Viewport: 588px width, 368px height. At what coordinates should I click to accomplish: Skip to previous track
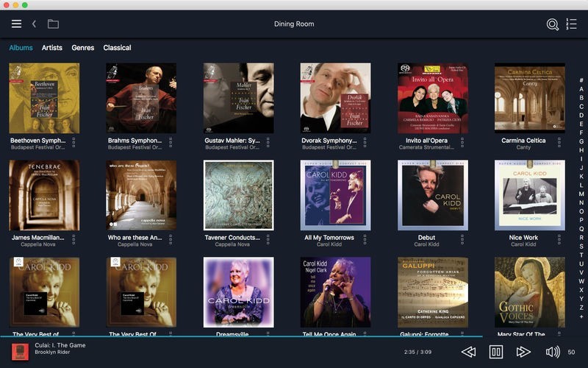coord(468,352)
